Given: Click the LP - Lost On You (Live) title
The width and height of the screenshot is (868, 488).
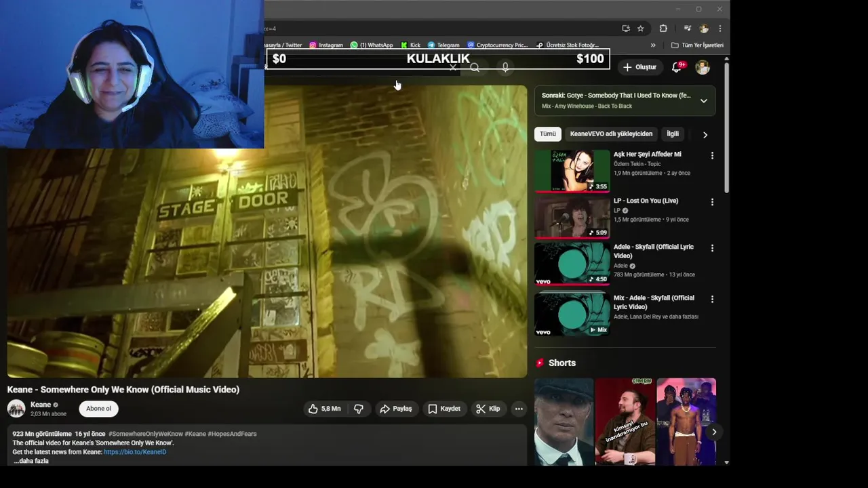Looking at the screenshot, I should click(x=646, y=201).
